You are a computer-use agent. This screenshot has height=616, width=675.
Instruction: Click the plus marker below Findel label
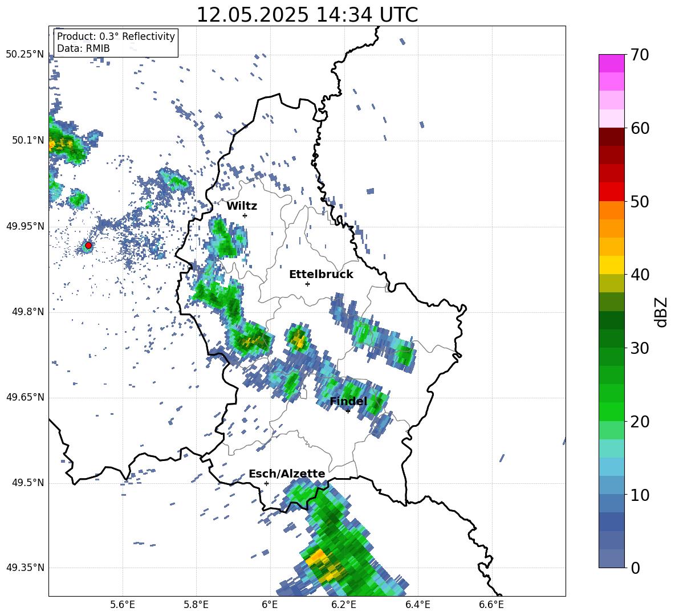[348, 411]
